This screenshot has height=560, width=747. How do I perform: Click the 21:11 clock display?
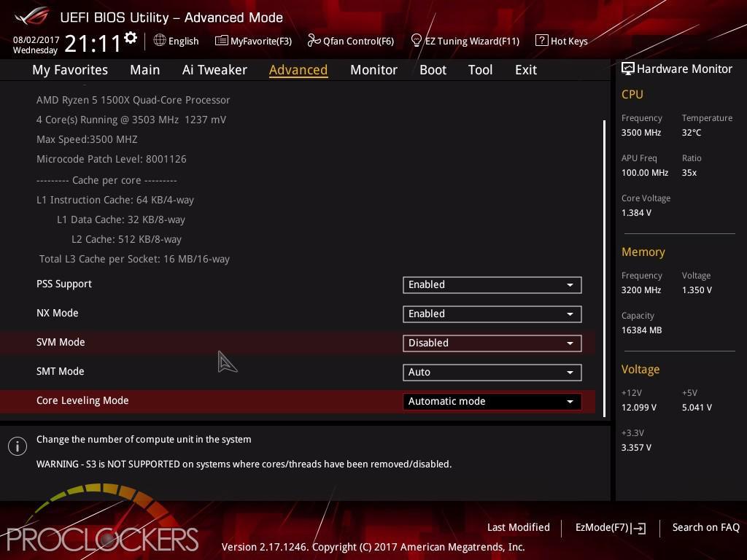click(x=93, y=44)
